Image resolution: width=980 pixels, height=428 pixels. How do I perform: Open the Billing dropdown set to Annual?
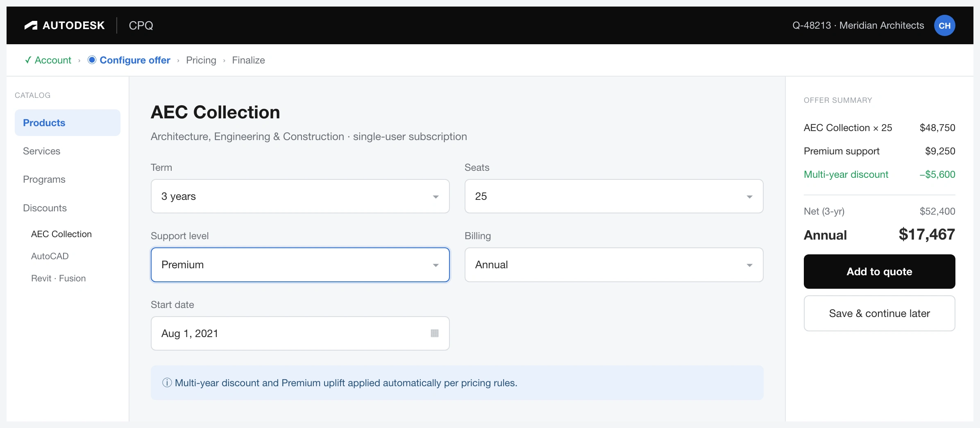(614, 265)
